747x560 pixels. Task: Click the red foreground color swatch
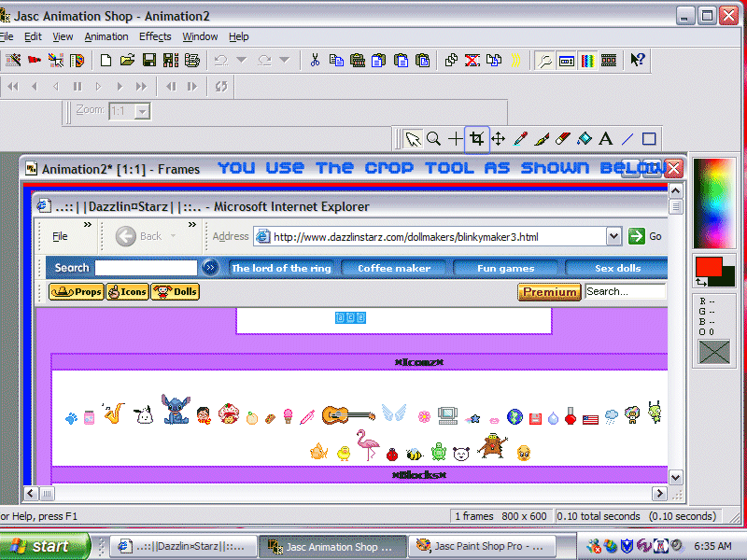tap(708, 267)
